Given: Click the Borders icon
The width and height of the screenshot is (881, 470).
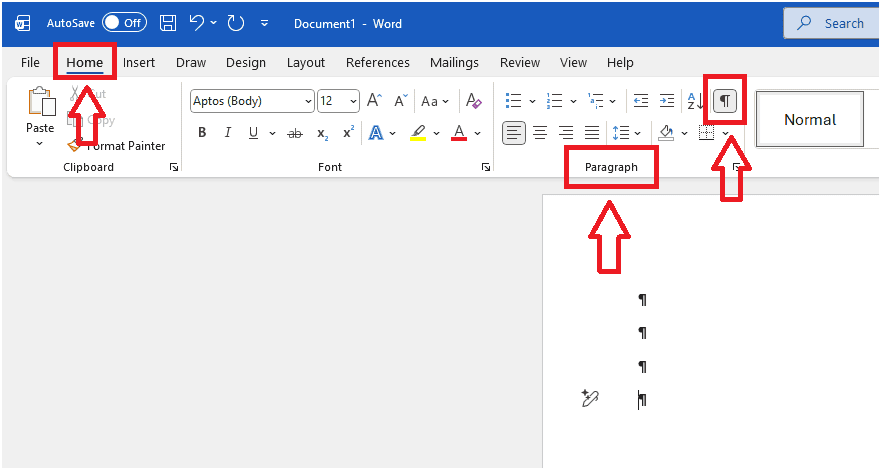Looking at the screenshot, I should (x=706, y=133).
